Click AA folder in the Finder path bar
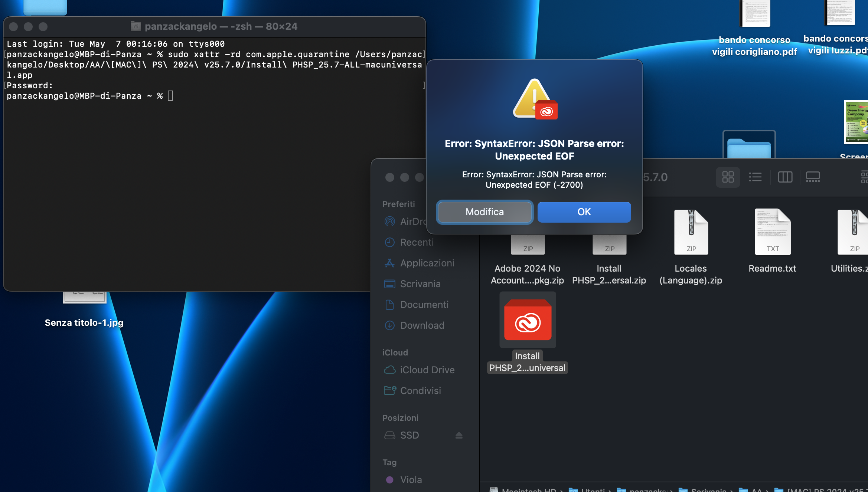This screenshot has height=492, width=868. coord(751,490)
